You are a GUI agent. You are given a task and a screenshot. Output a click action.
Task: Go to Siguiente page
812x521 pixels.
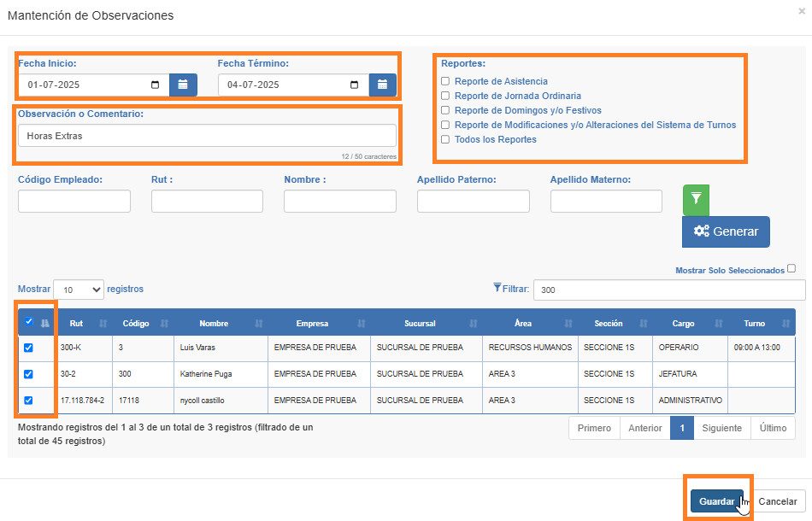pyautogui.click(x=722, y=428)
